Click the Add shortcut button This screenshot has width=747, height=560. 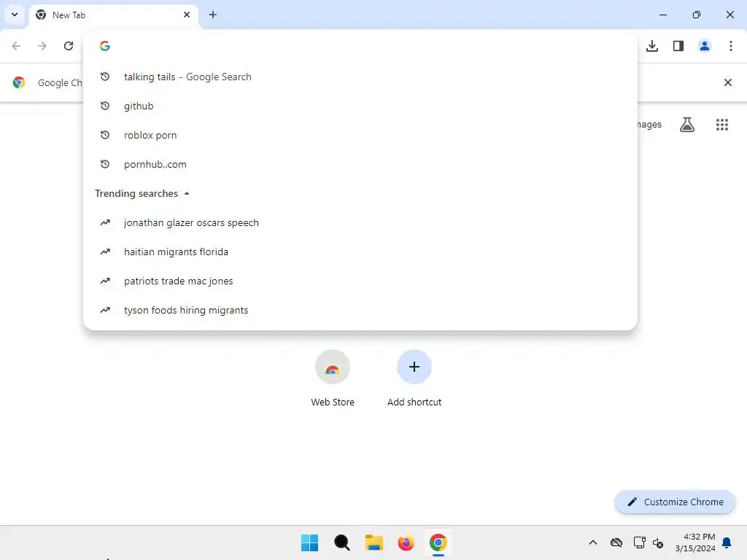414,378
